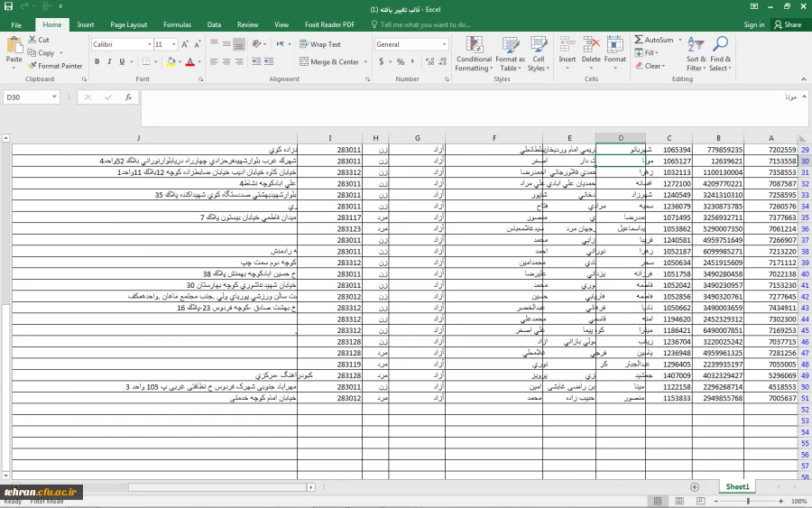
Task: Open Conditional Formatting menu
Action: [x=474, y=54]
